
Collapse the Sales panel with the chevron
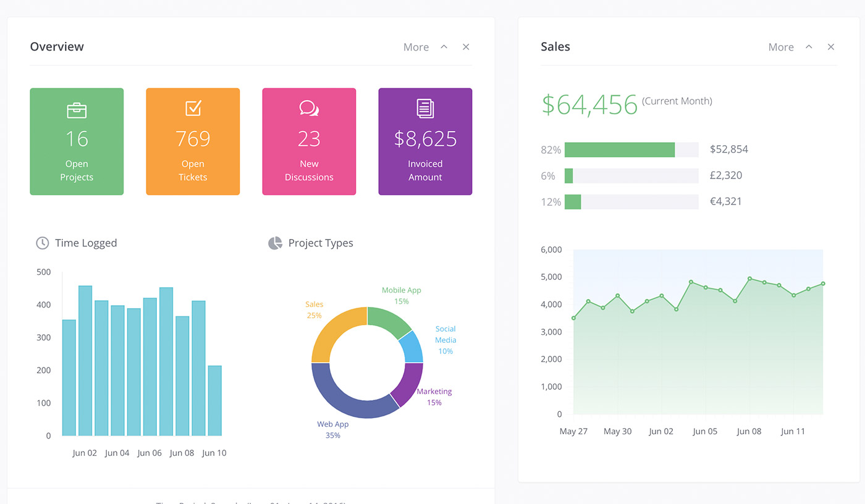(809, 47)
